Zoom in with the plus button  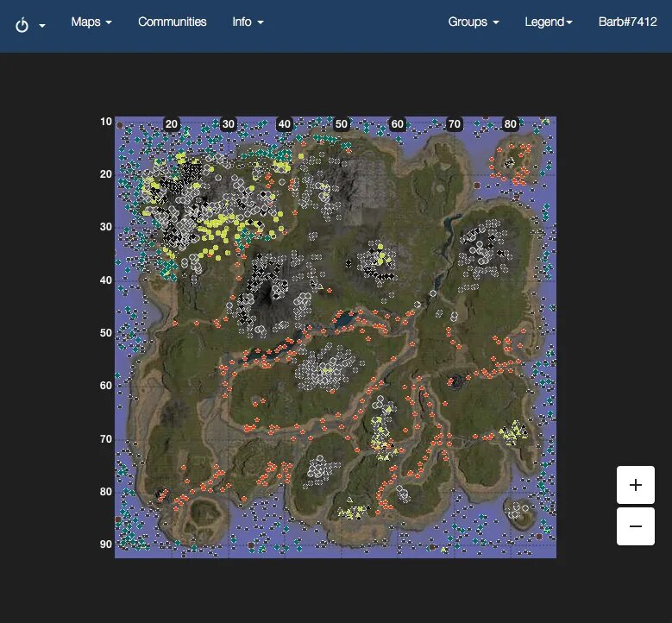636,485
